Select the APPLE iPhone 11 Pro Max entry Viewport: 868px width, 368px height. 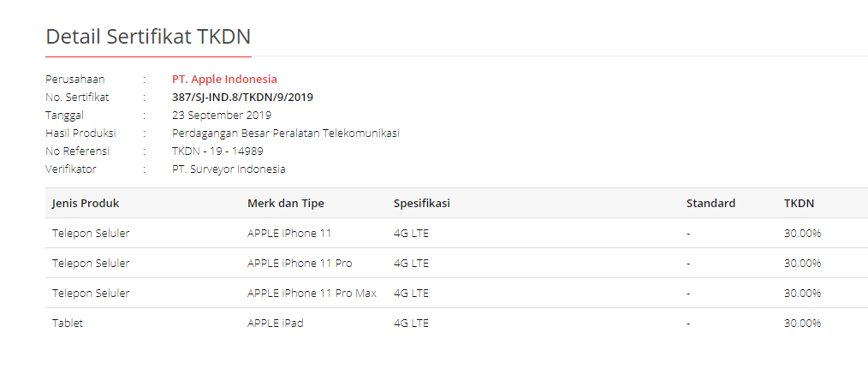[x=312, y=293]
